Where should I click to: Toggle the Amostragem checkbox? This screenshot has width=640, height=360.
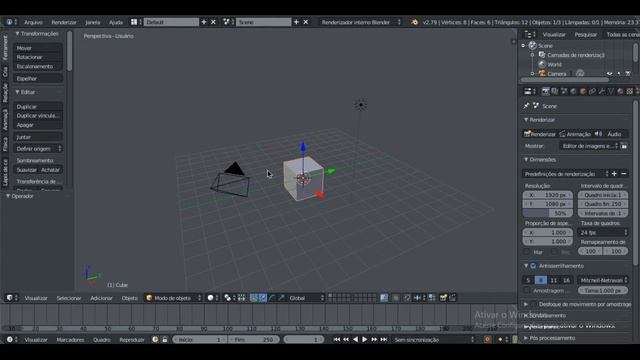click(x=527, y=291)
